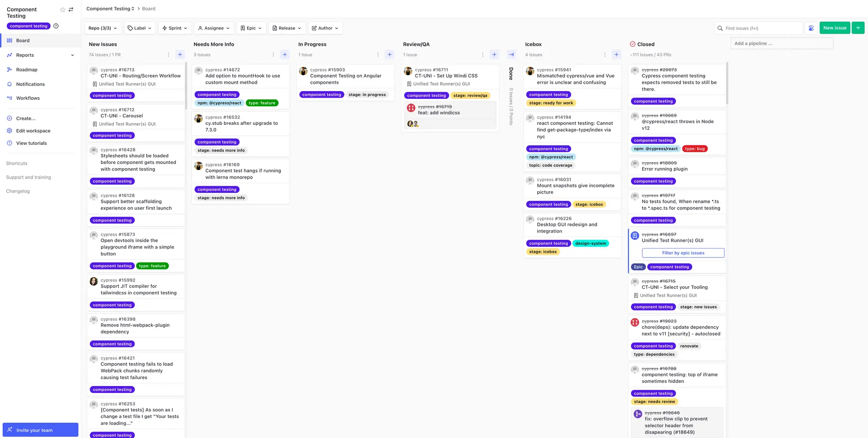
Task: Click the green plus create button
Action: pyautogui.click(x=858, y=28)
